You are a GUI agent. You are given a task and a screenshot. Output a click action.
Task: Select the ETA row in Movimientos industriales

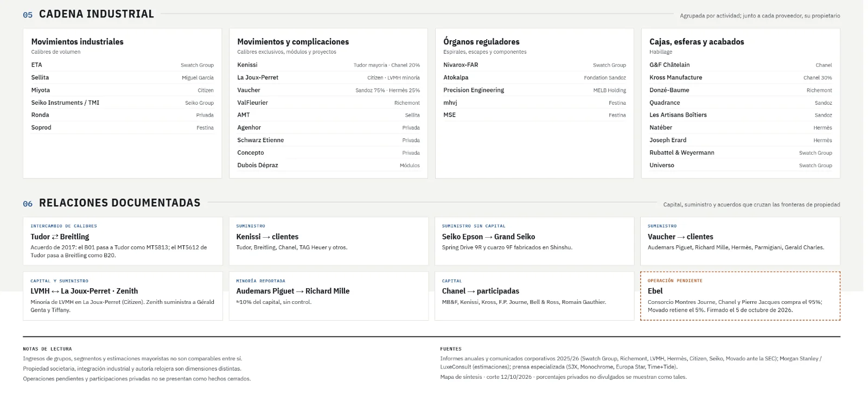[x=122, y=65]
